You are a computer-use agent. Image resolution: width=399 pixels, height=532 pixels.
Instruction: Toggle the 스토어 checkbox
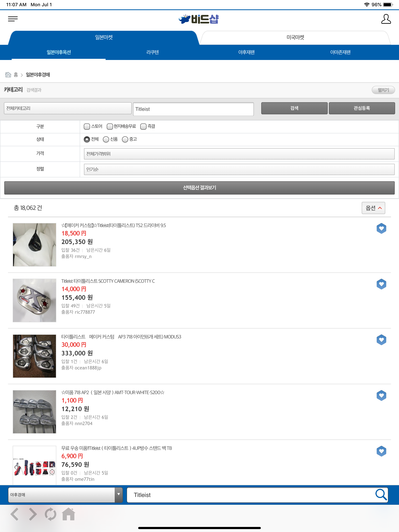pyautogui.click(x=87, y=127)
